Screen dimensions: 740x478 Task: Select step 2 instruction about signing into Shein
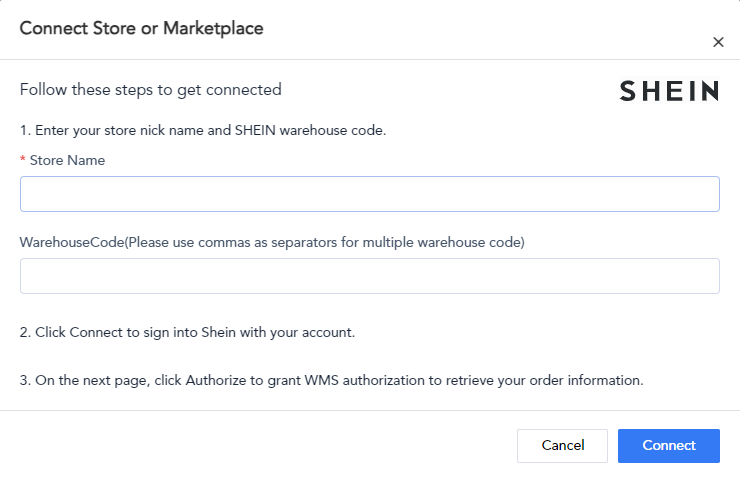[x=187, y=332]
